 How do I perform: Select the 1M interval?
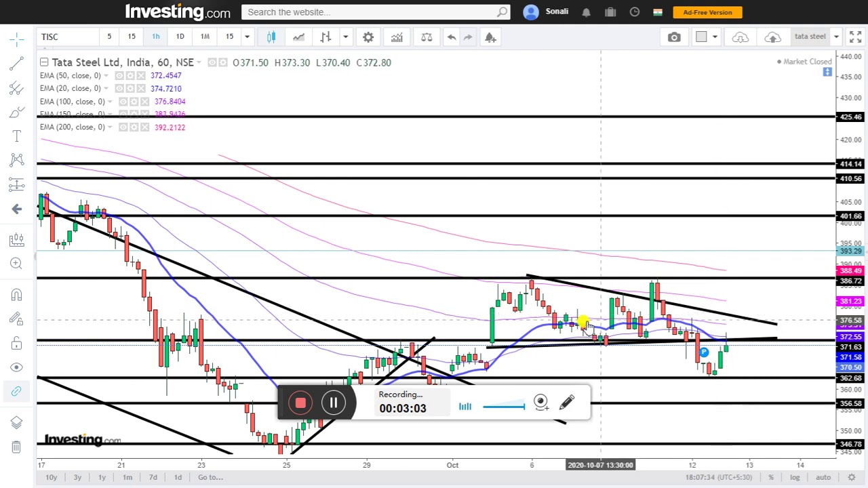[x=205, y=37]
